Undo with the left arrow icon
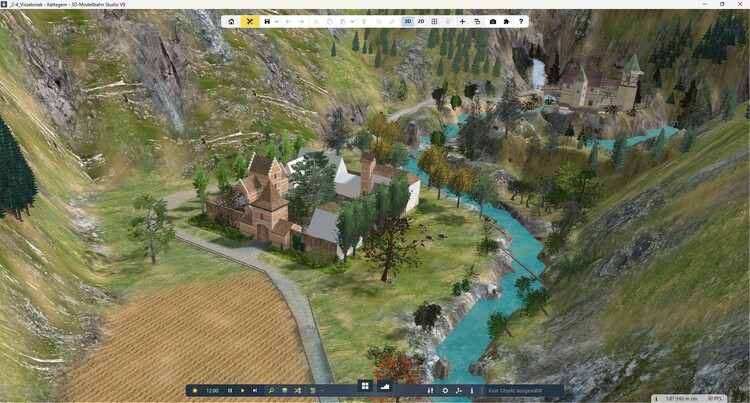This screenshot has width=750, height=403. (x=288, y=22)
